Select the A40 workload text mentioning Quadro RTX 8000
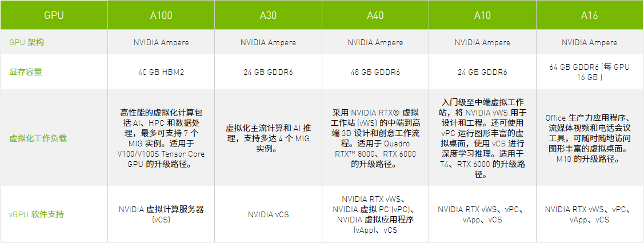The width and height of the screenshot is (644, 243). (375, 138)
